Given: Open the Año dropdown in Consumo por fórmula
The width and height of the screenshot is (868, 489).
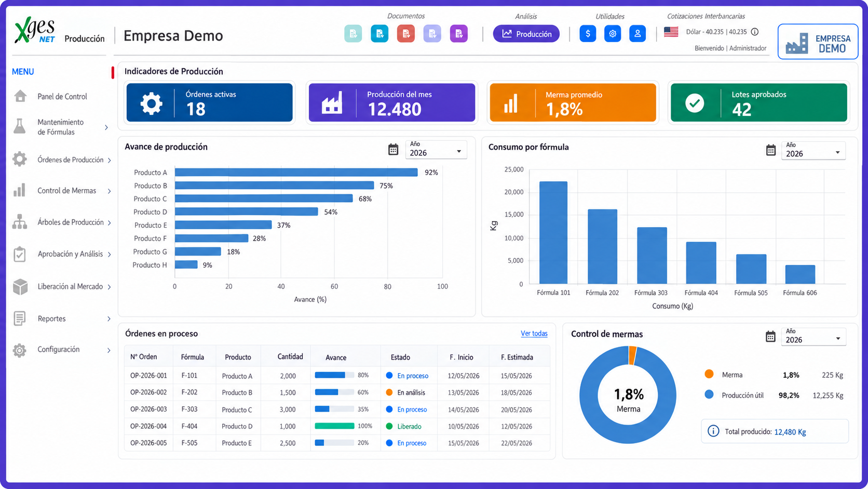Looking at the screenshot, I should [x=813, y=151].
